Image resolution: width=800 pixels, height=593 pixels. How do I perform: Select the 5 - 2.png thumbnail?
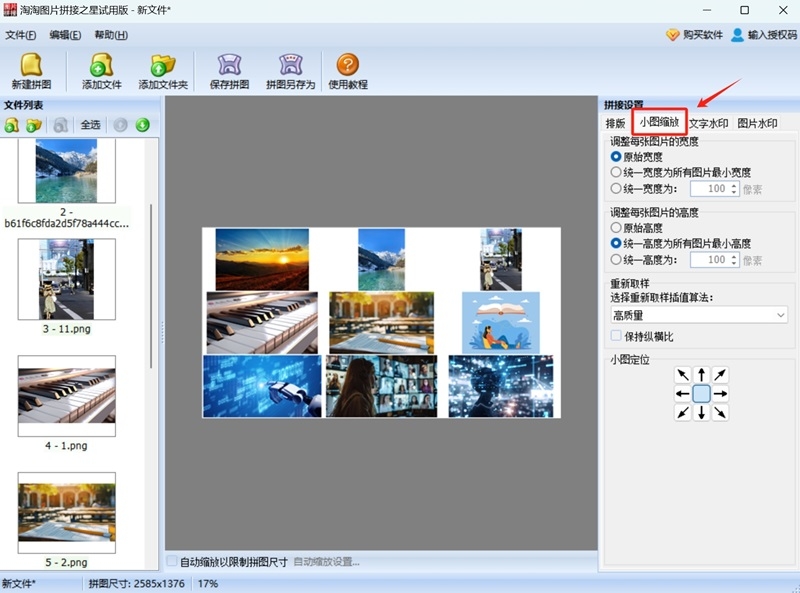click(67, 512)
